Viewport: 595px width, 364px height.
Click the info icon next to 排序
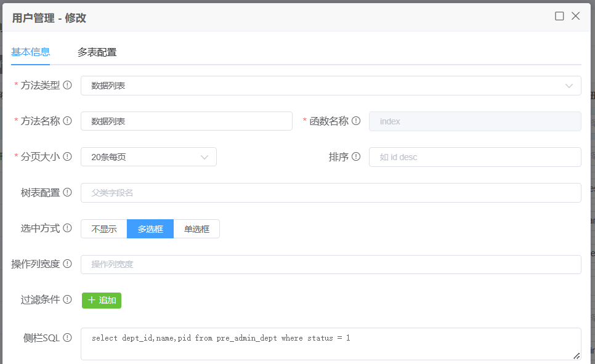355,157
